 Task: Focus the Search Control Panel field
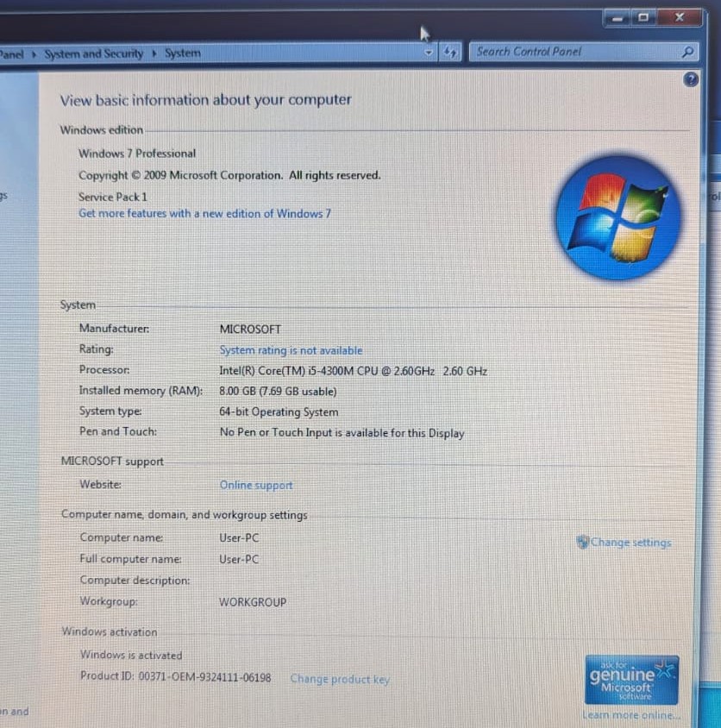583,52
